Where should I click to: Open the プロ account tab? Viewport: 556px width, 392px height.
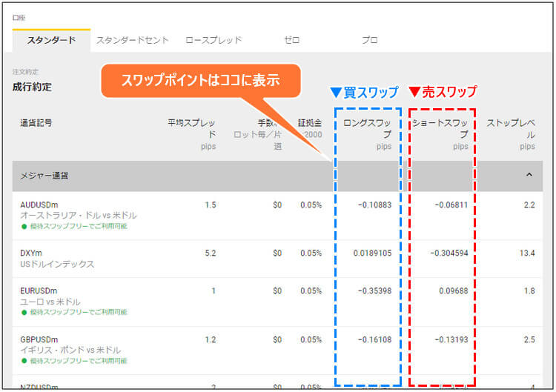click(x=369, y=40)
